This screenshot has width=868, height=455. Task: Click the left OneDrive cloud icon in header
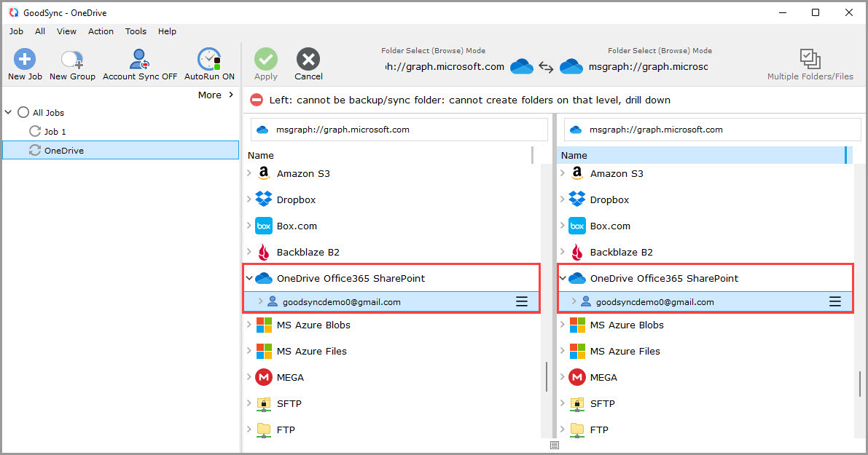coord(522,67)
